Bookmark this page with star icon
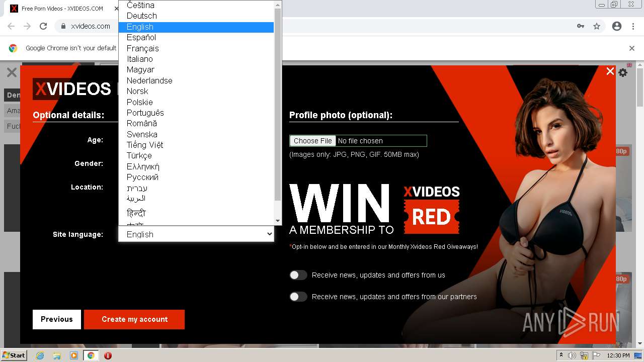The height and width of the screenshot is (362, 644). [597, 26]
